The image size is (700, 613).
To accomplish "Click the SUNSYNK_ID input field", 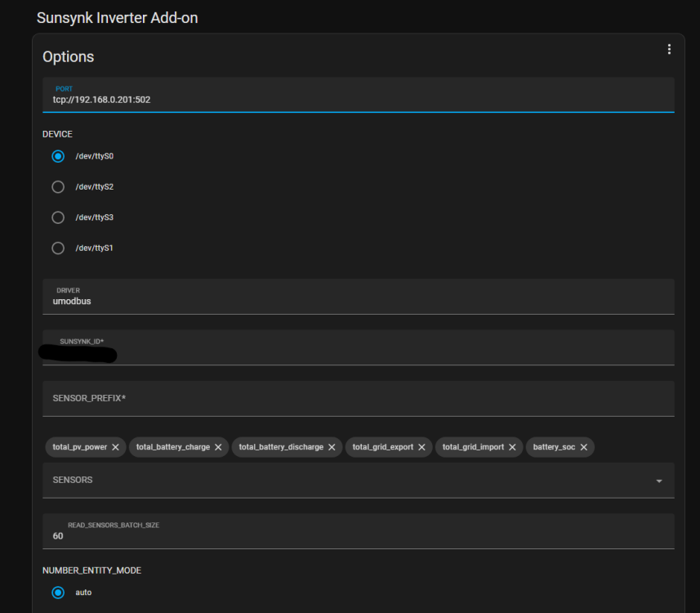I will click(x=358, y=347).
